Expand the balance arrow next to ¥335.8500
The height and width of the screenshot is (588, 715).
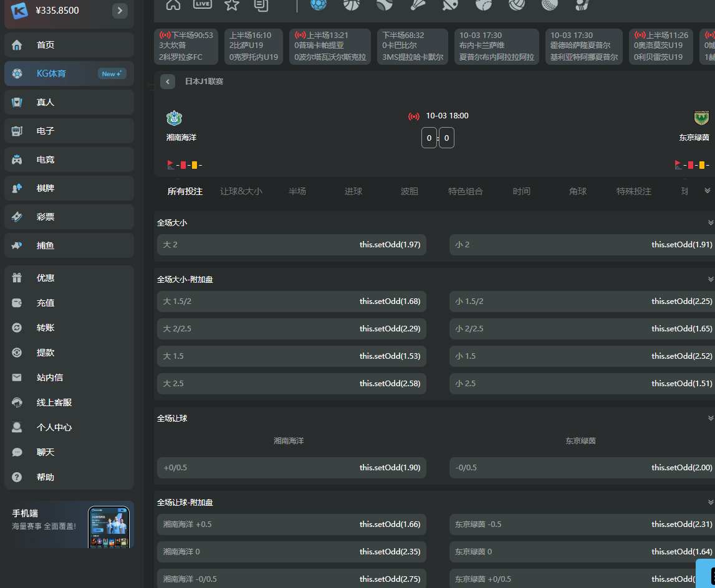[120, 11]
